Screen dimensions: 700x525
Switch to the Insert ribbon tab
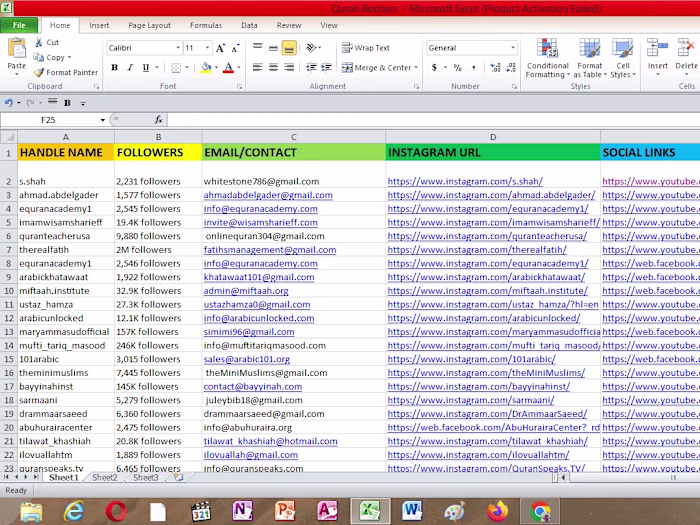pos(99,25)
